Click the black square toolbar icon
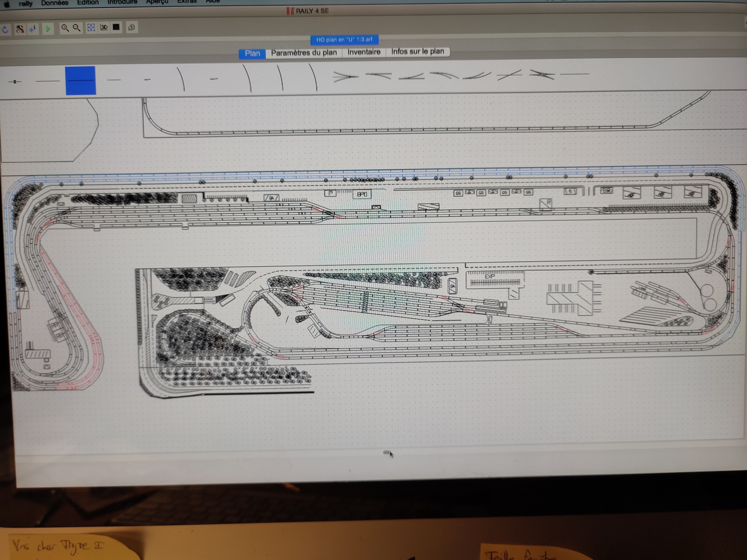The height and width of the screenshot is (560, 747). [x=116, y=27]
